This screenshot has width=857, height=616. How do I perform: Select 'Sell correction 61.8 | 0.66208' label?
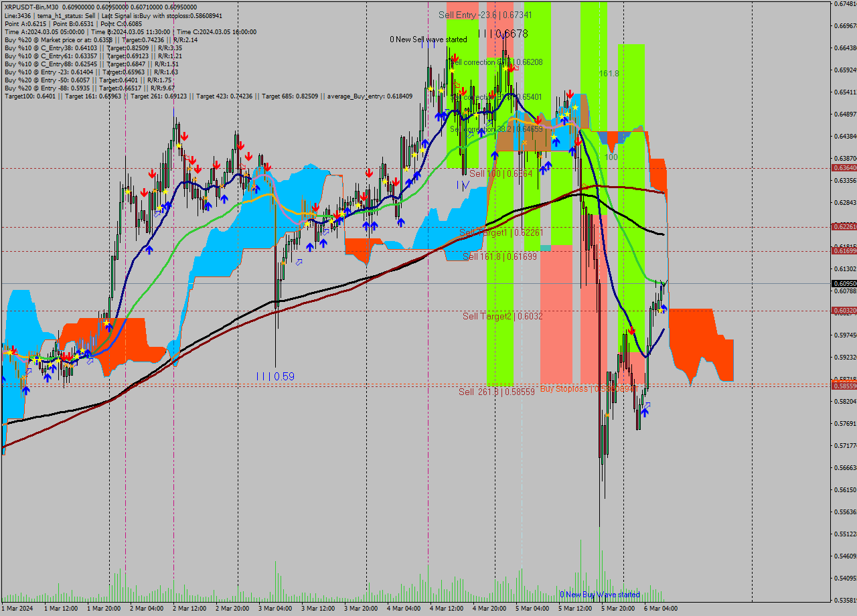tap(496, 62)
